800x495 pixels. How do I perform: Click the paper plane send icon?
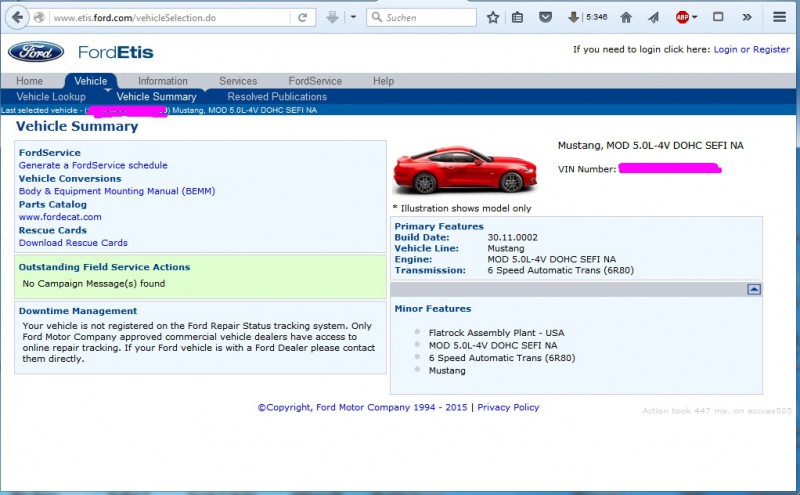pyautogui.click(x=654, y=17)
